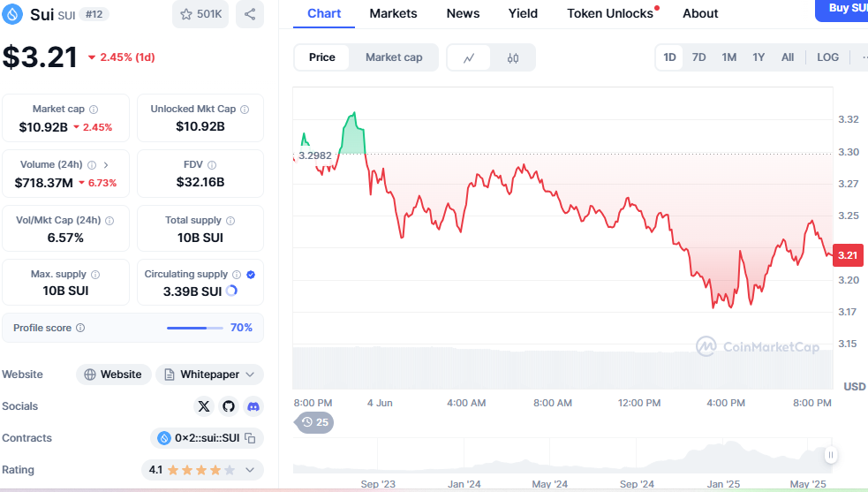The width and height of the screenshot is (868, 492).
Task: Select the 1Y time range
Action: pos(759,57)
